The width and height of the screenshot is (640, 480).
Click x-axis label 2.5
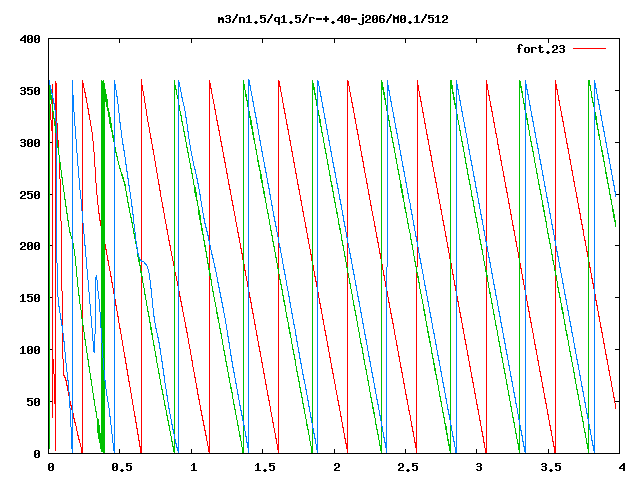point(408,467)
